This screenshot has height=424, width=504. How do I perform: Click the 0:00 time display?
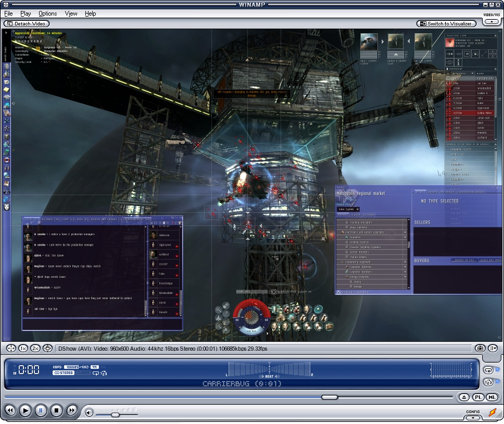point(29,370)
